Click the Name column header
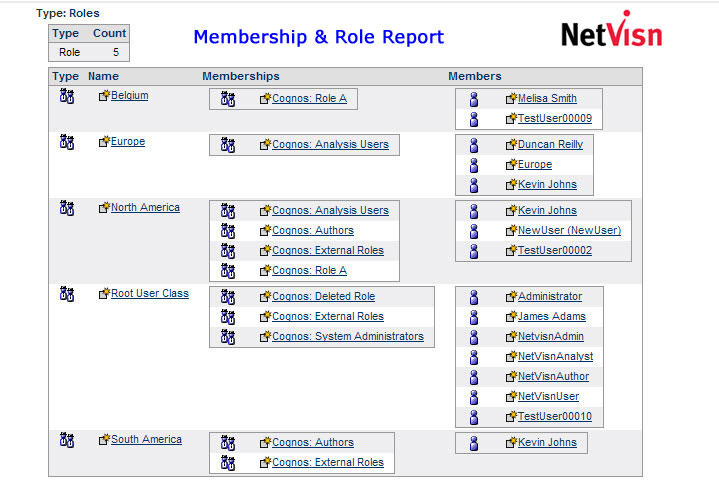The image size is (719, 502). (x=103, y=76)
